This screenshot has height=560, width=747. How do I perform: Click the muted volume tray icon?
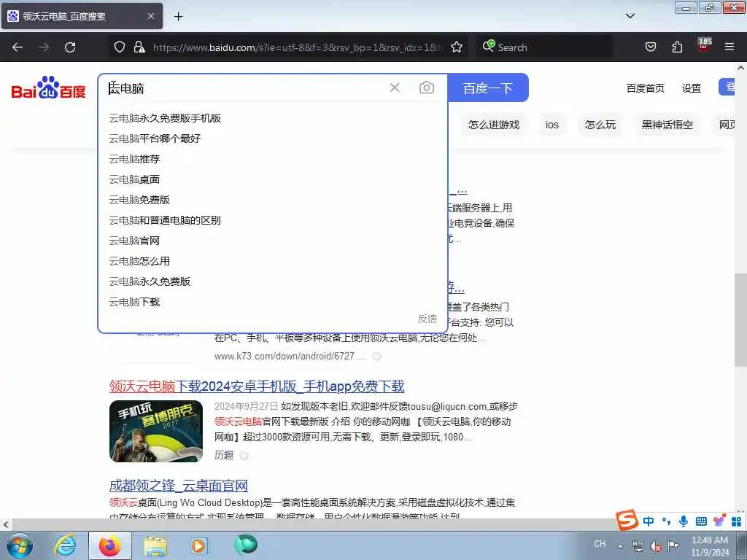point(656,546)
